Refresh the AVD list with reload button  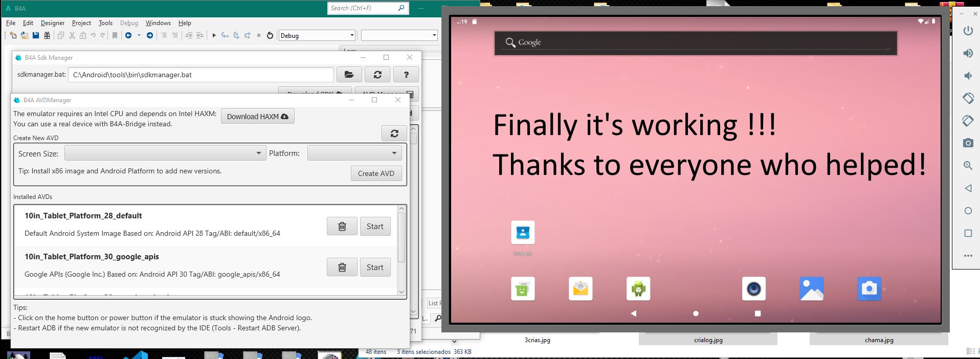[x=394, y=133]
